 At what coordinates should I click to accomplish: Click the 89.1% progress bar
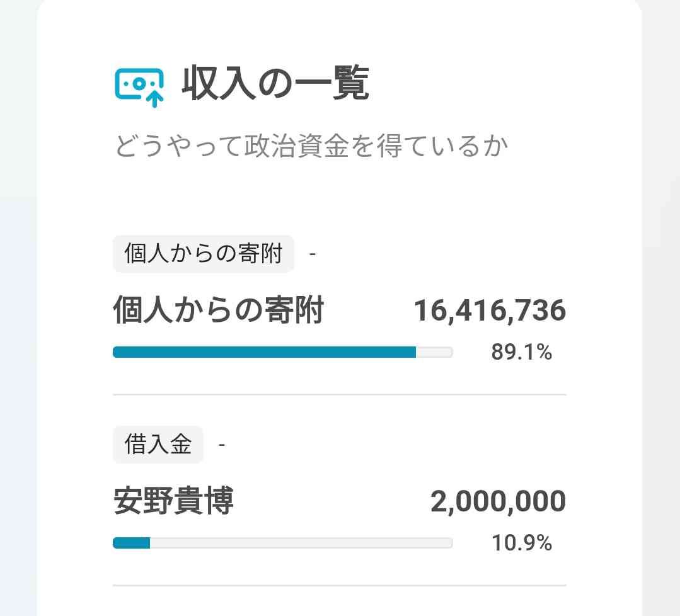283,352
